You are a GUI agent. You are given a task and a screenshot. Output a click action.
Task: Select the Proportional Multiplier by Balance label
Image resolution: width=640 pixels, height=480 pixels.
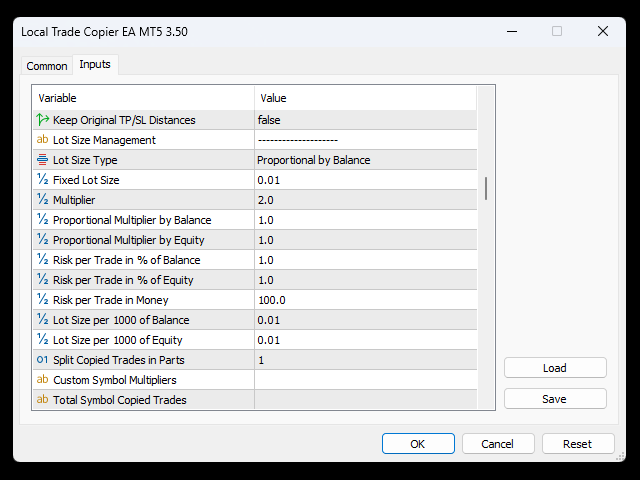(x=132, y=220)
